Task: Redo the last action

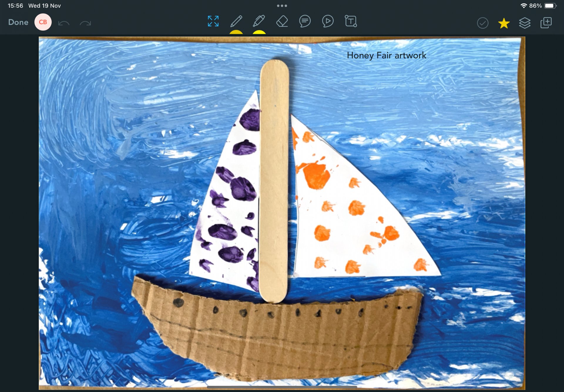Action: point(85,23)
